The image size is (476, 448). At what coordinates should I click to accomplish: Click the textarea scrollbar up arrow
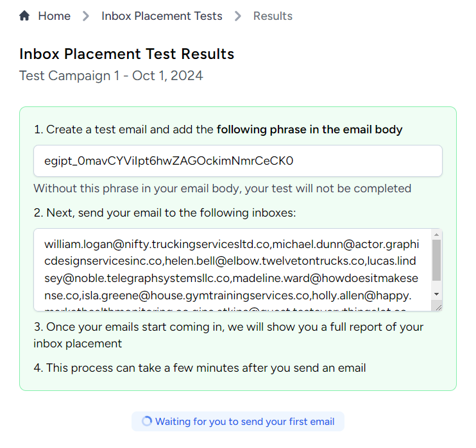(436, 235)
